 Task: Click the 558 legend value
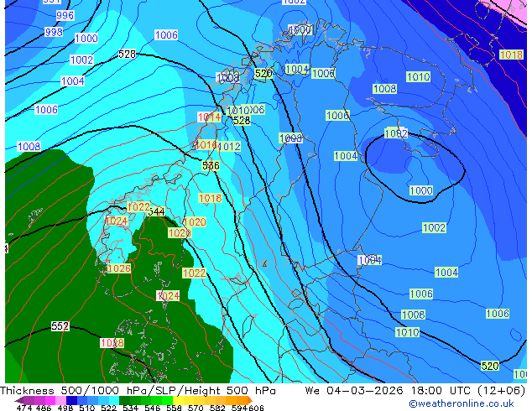174,408
